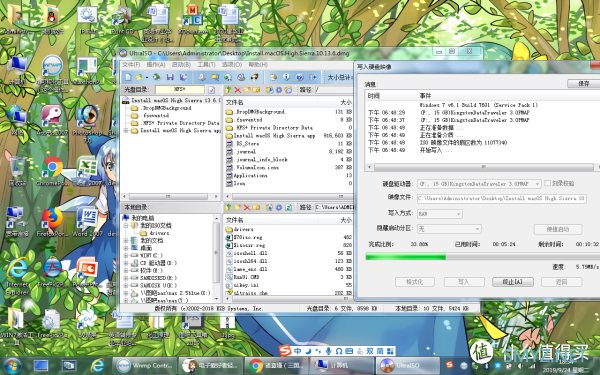Click the New folder icon in image pane toolbar
This screenshot has width=600, height=375.
[x=247, y=90]
